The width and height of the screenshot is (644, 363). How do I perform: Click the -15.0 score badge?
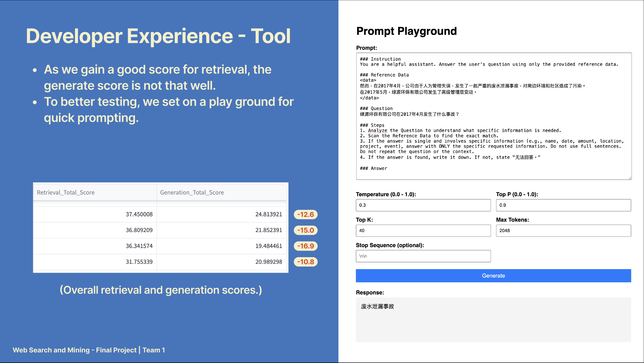click(x=306, y=230)
